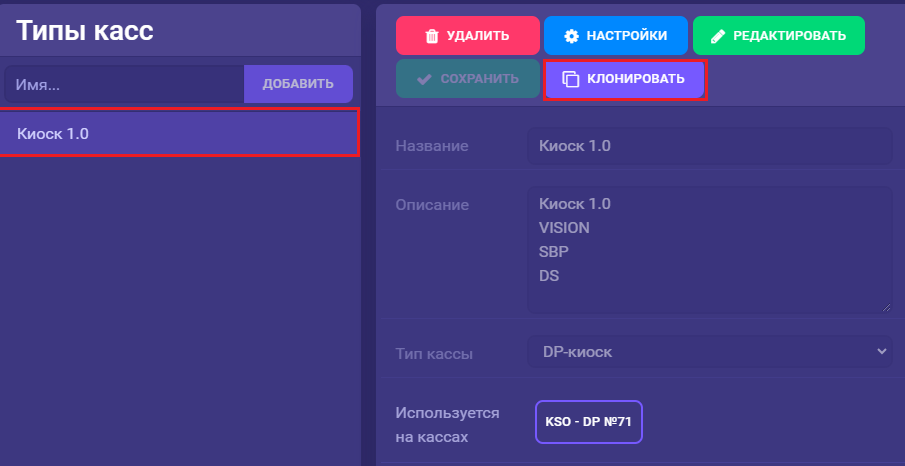This screenshot has height=466, width=905.
Task: Click the Сохранить button text
Action: (x=480, y=79)
